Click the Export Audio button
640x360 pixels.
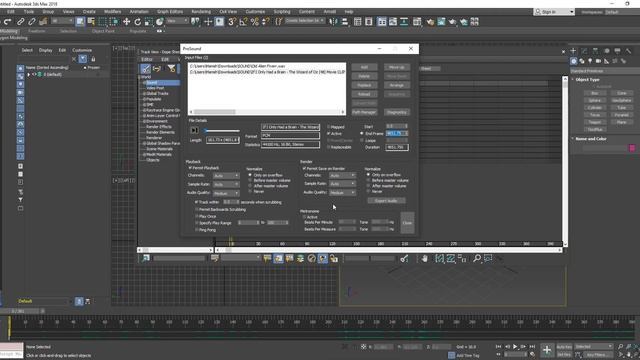point(386,201)
